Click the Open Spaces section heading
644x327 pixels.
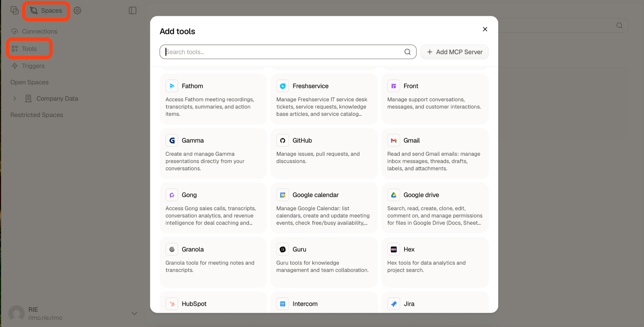point(30,82)
